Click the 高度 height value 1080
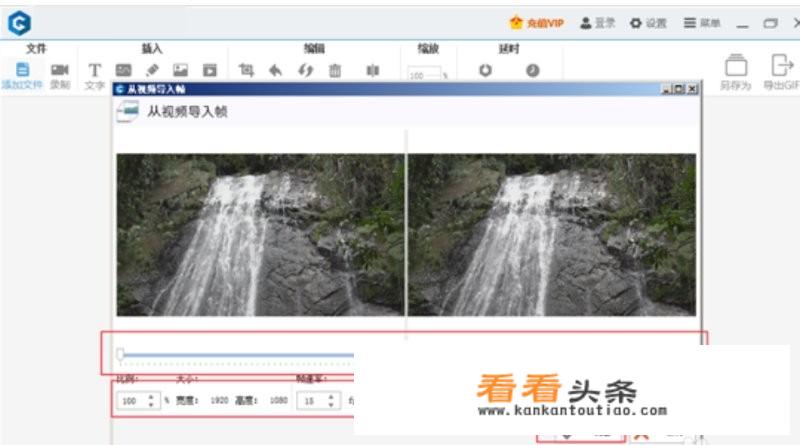The width and height of the screenshot is (800, 445). coord(279,401)
